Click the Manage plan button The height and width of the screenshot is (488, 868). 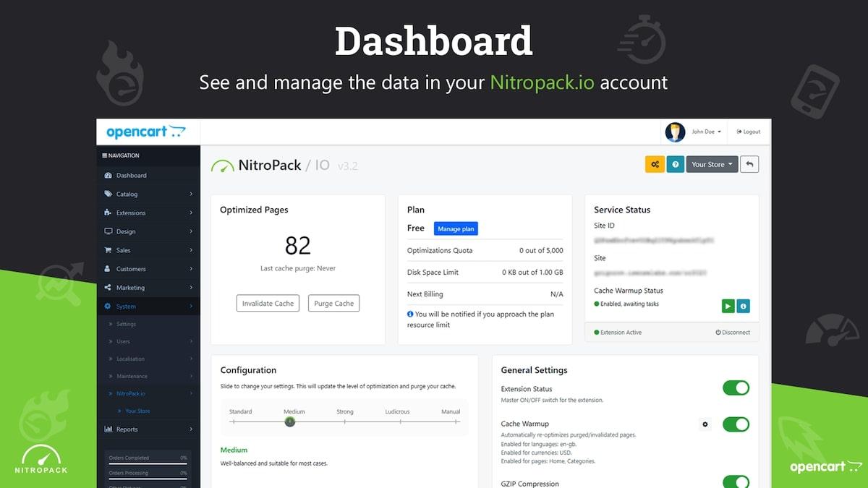point(456,228)
